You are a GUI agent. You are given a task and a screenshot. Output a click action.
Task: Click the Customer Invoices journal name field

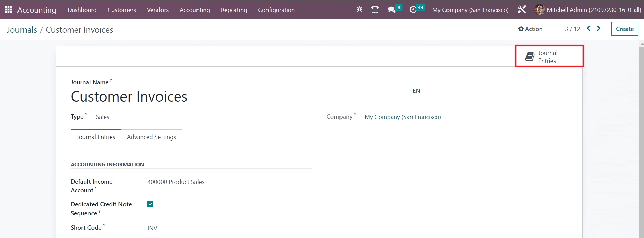pyautogui.click(x=129, y=97)
